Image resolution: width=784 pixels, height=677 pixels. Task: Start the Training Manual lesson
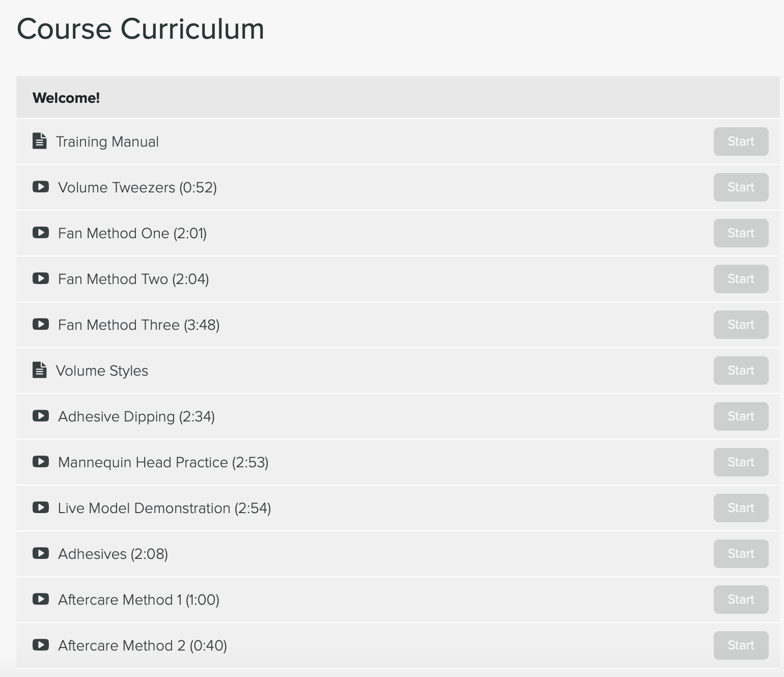click(741, 142)
